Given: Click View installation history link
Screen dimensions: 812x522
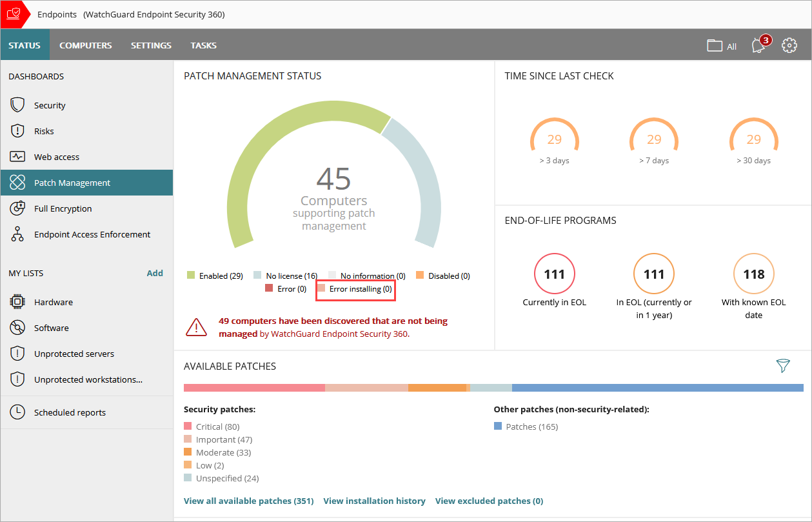Looking at the screenshot, I should [x=374, y=501].
